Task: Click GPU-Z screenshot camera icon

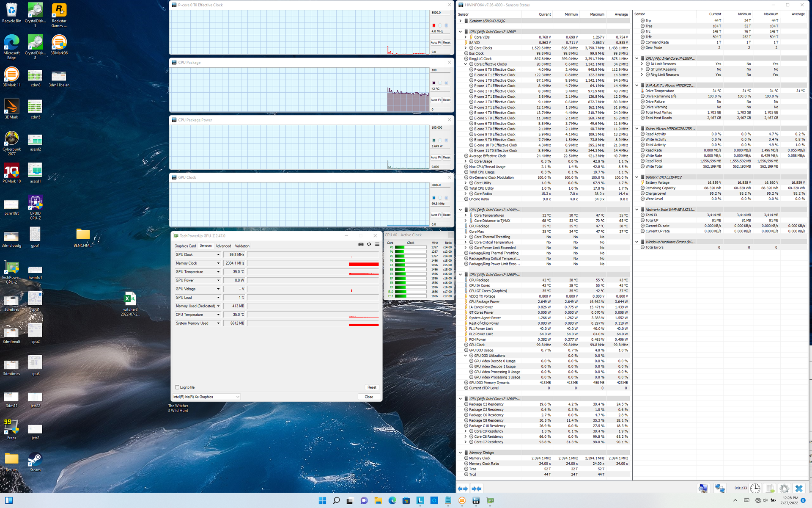Action: click(x=361, y=244)
